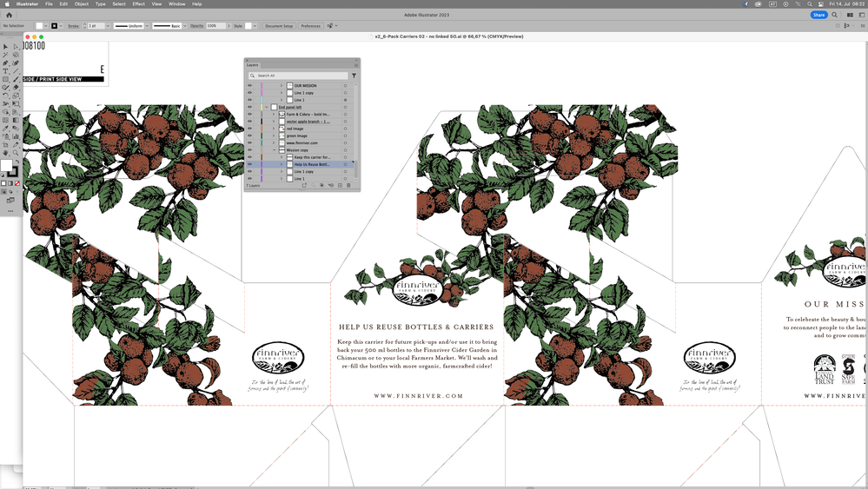Click the Search icon in the app bar

click(x=835, y=15)
